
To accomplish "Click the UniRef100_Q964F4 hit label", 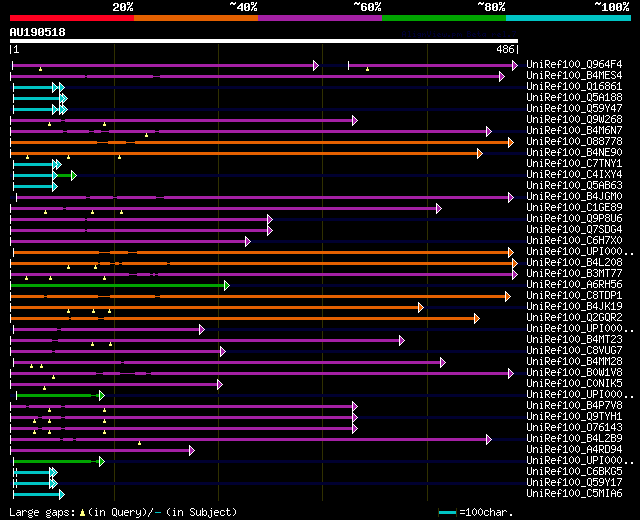I will point(574,64).
